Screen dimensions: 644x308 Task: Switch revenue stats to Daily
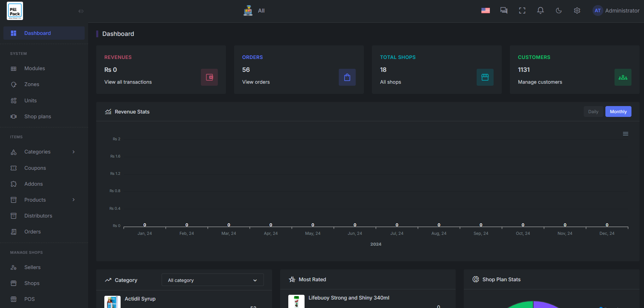point(593,111)
